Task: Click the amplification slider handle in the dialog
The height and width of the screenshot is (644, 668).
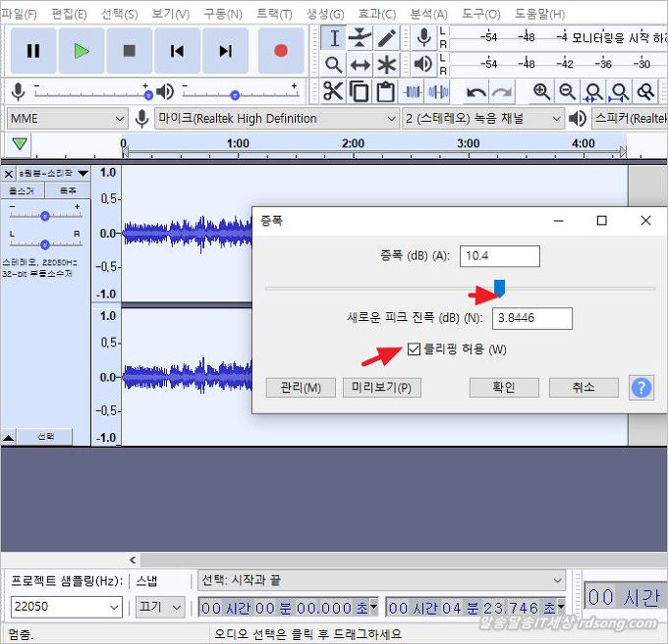Action: point(499,288)
